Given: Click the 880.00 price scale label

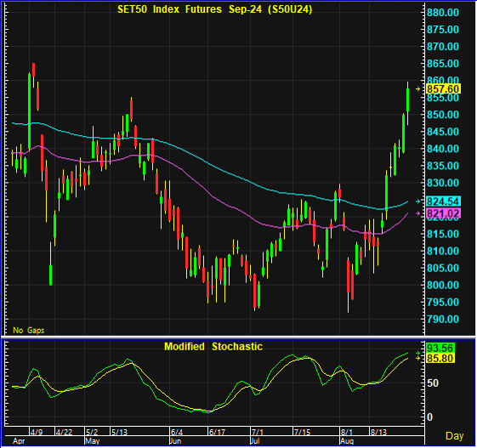Looking at the screenshot, I should point(443,13).
